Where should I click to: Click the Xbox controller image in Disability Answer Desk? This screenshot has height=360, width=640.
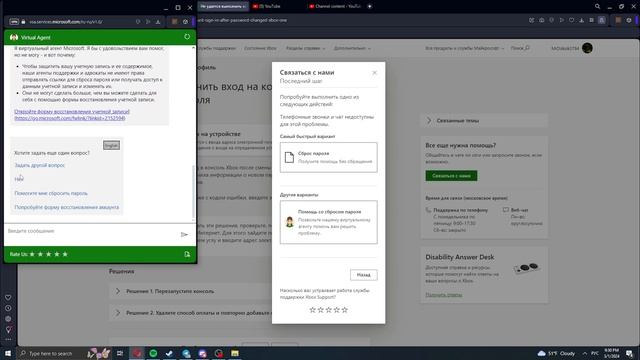click(x=527, y=268)
